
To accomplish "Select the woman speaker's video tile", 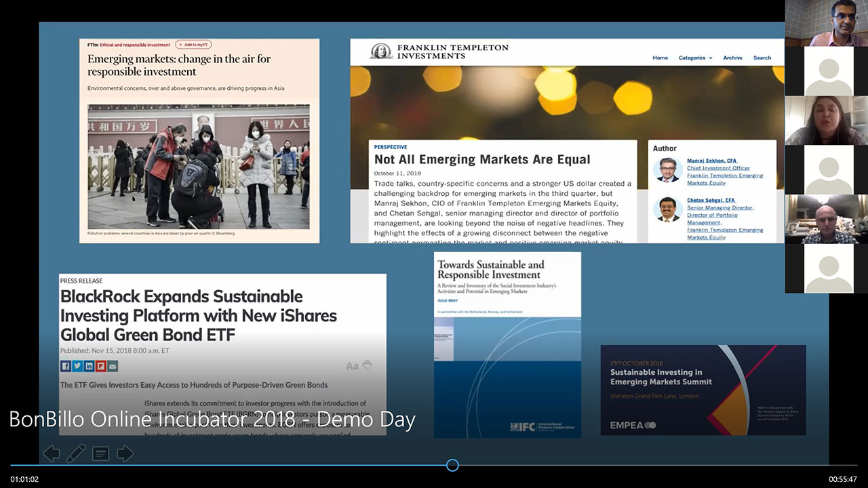I will (x=826, y=121).
